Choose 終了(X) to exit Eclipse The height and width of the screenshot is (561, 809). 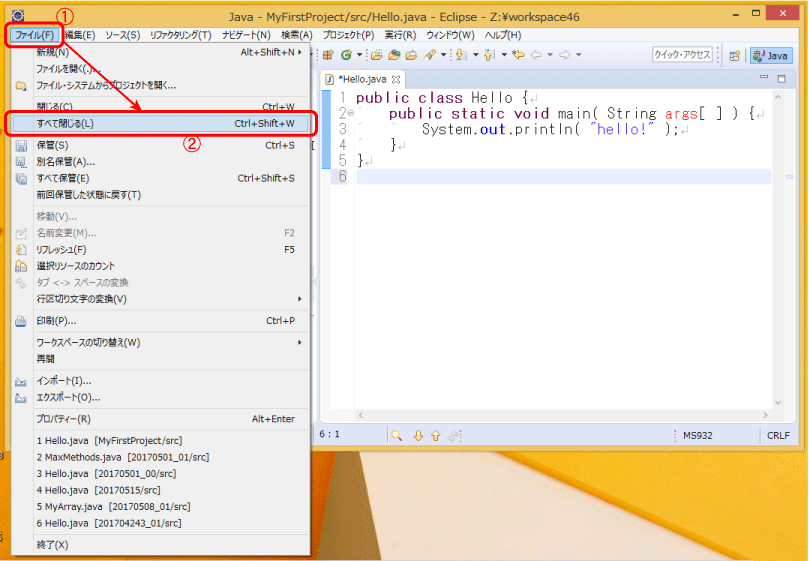(x=160, y=545)
